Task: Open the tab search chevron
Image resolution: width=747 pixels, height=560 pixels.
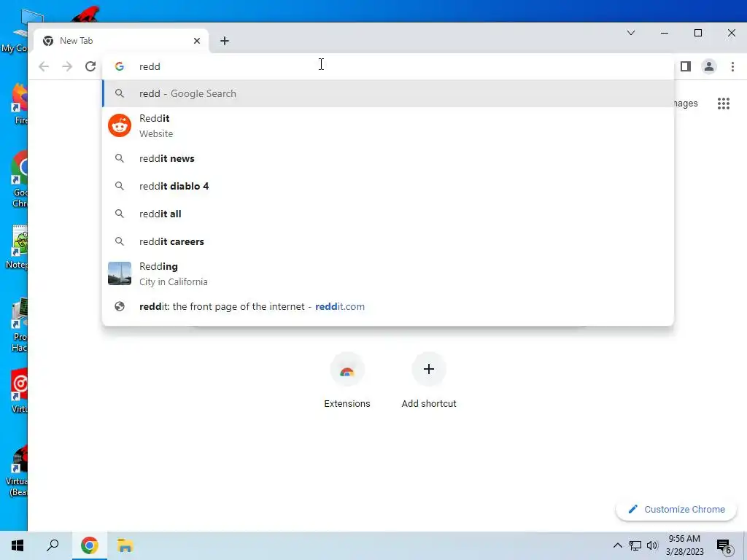Action: pyautogui.click(x=631, y=33)
